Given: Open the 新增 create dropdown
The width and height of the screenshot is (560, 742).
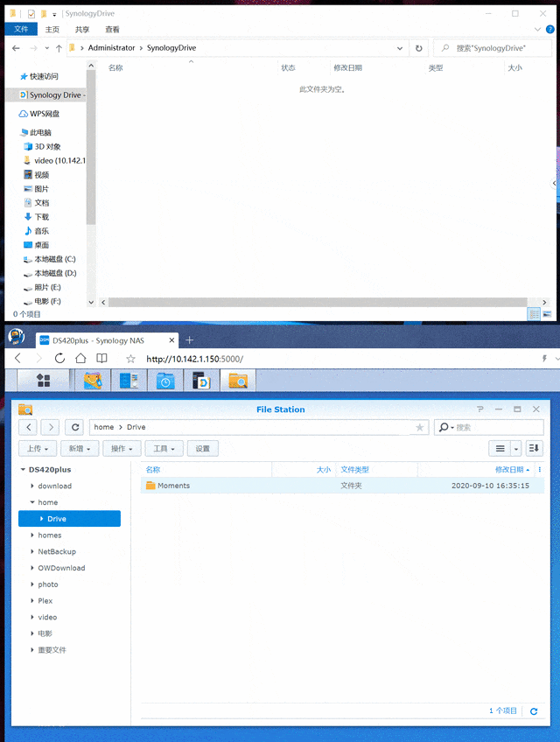Looking at the screenshot, I should pos(80,448).
